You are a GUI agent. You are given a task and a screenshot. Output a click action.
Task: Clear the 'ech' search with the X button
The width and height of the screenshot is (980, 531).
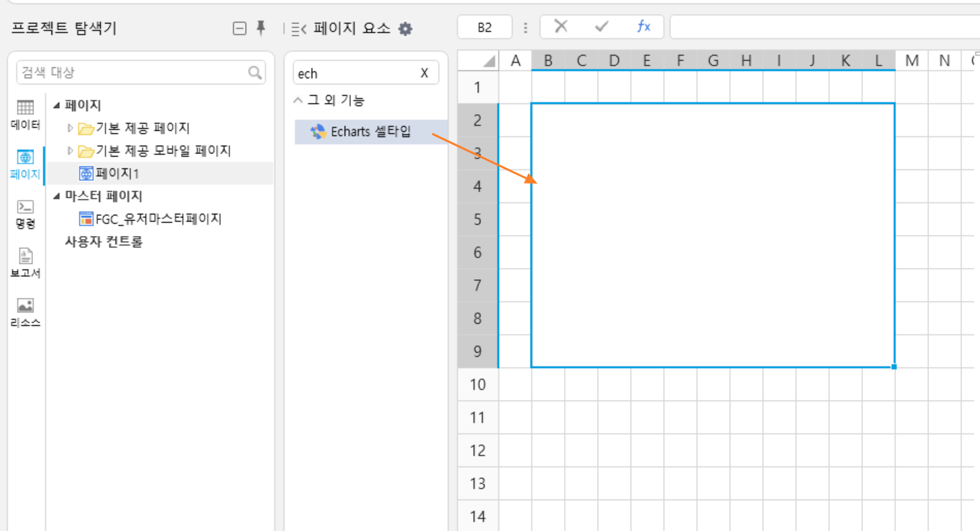425,73
